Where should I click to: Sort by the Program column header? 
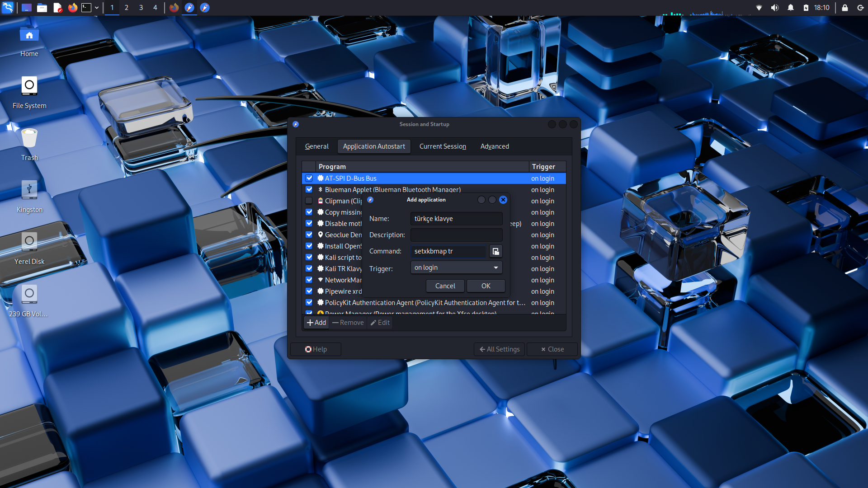(422, 167)
